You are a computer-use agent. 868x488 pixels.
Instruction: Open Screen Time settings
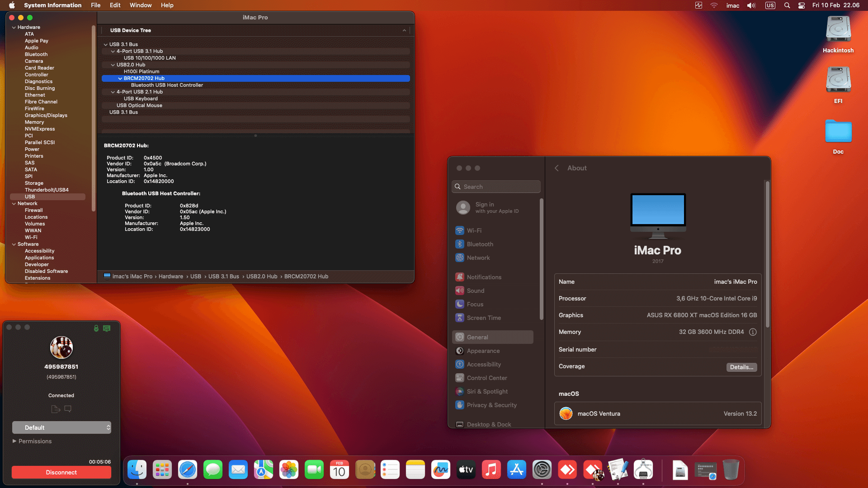click(x=484, y=318)
